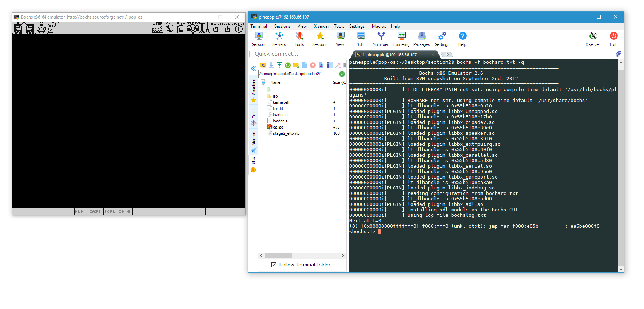Open the View menu
The image size is (644, 309).
[302, 26]
